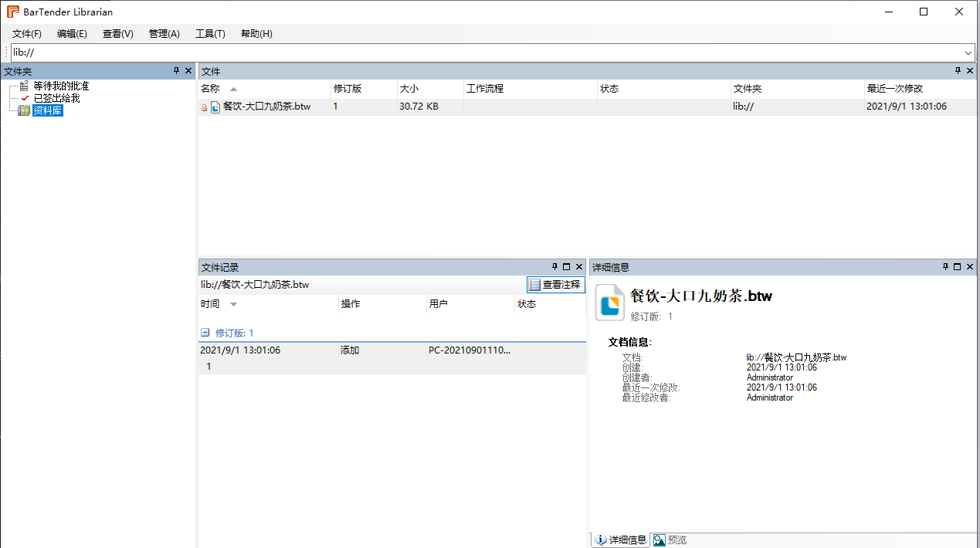
Task: Open the 工具(T) menu
Action: 210,34
